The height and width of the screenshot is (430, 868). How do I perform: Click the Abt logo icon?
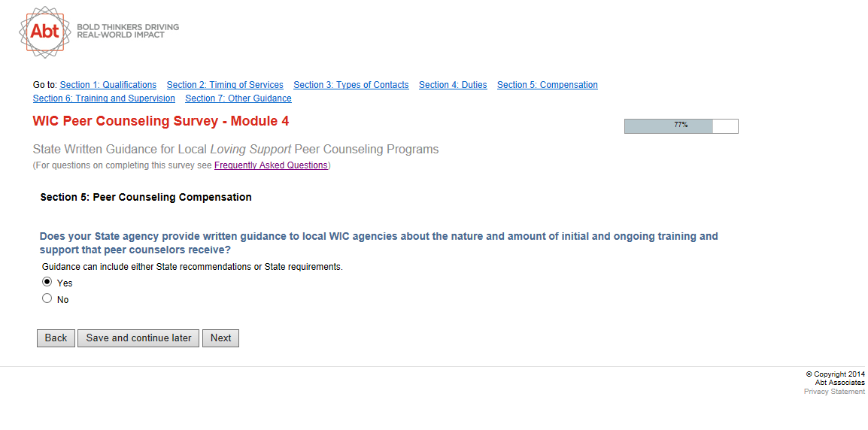point(44,32)
